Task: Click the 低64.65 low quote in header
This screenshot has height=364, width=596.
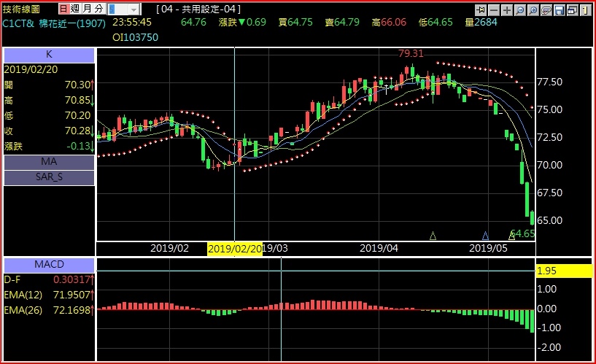Action: [x=436, y=23]
